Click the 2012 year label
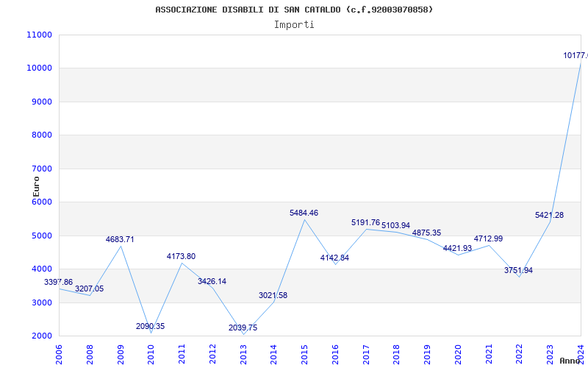 pyautogui.click(x=212, y=355)
